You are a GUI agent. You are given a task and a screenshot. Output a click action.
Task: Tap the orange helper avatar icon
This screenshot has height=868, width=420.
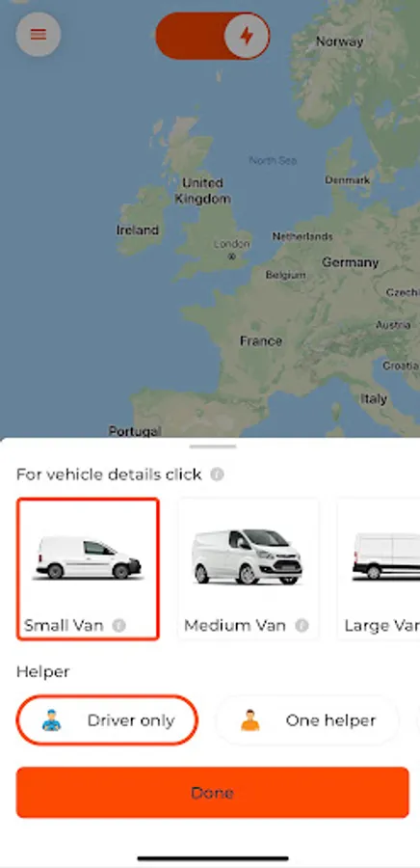pyautogui.click(x=249, y=720)
